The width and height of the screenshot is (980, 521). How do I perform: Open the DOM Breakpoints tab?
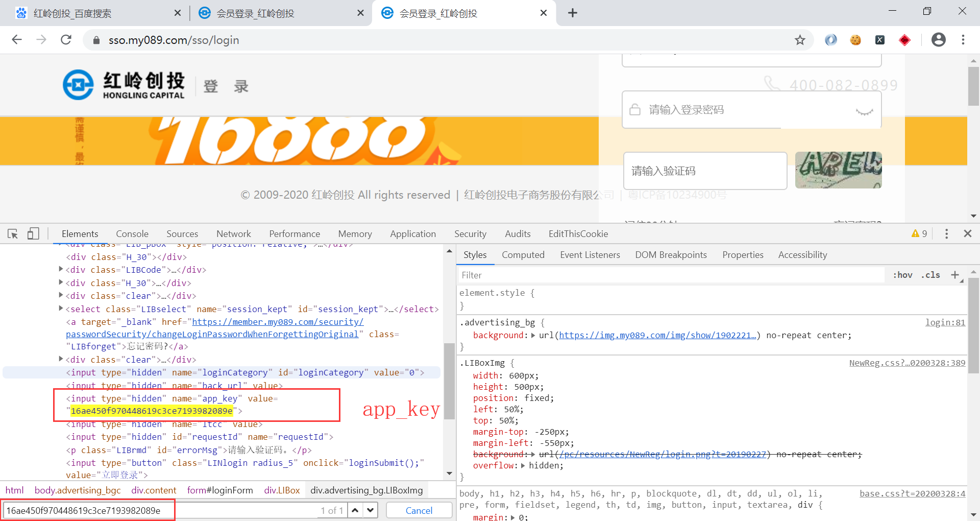[x=671, y=255]
